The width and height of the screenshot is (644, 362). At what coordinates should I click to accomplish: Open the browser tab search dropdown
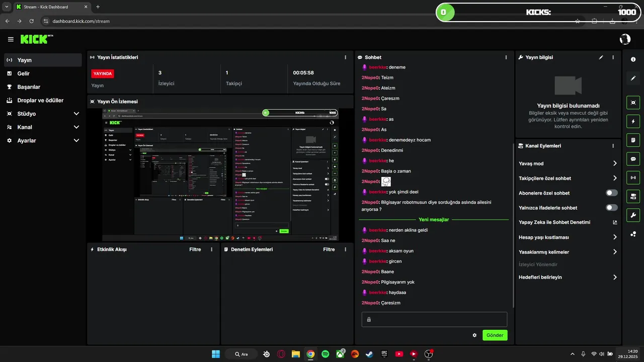tap(6, 7)
